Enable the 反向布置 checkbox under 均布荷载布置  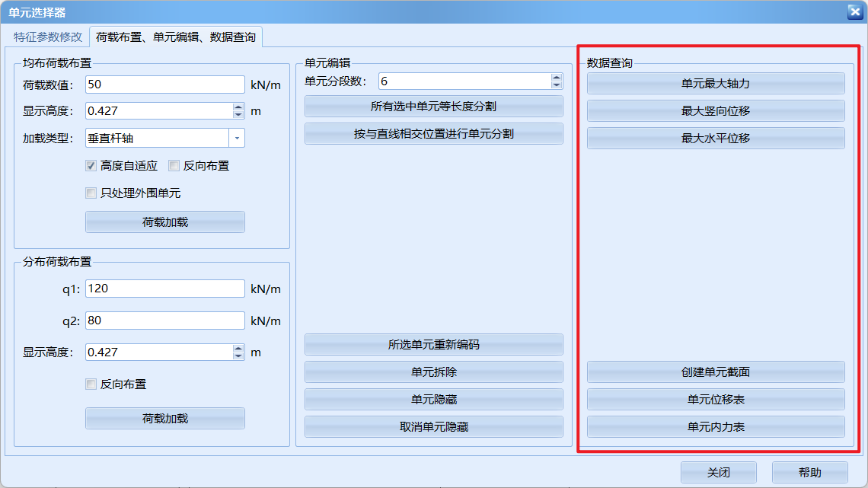click(174, 165)
